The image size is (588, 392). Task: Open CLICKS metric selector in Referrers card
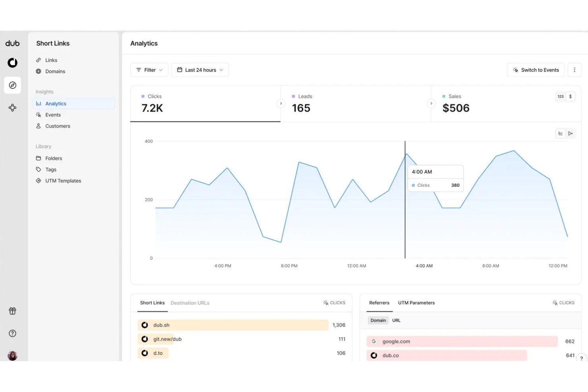point(564,303)
